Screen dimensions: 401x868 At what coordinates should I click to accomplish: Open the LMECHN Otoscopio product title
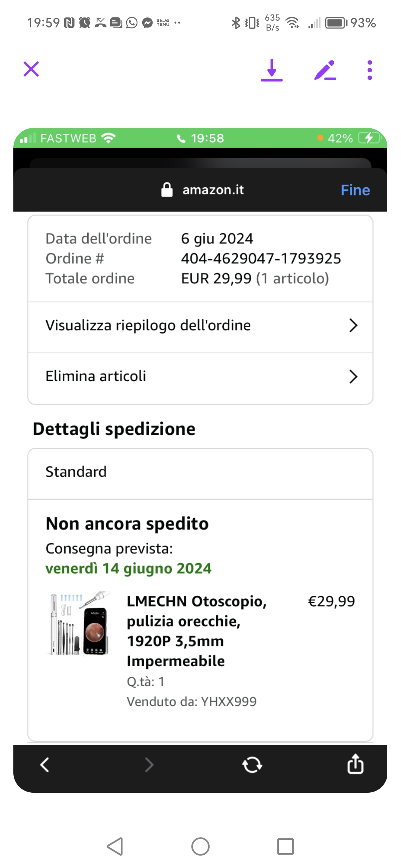coord(197,631)
